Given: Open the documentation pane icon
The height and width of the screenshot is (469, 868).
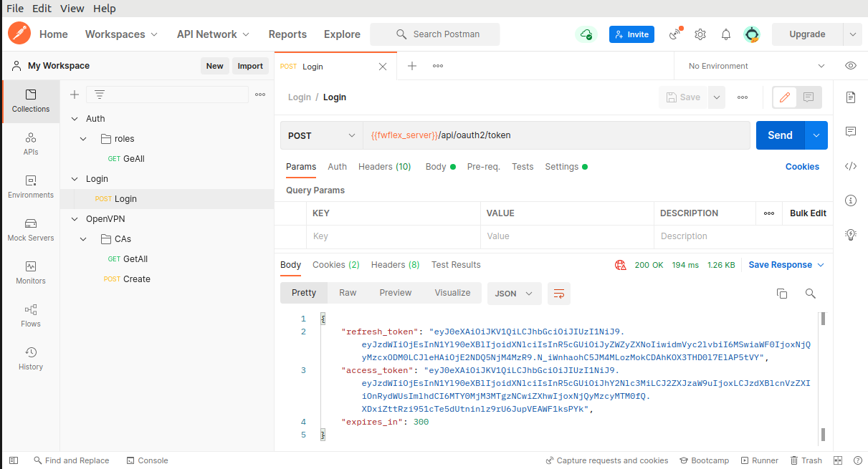Looking at the screenshot, I should pyautogui.click(x=851, y=97).
